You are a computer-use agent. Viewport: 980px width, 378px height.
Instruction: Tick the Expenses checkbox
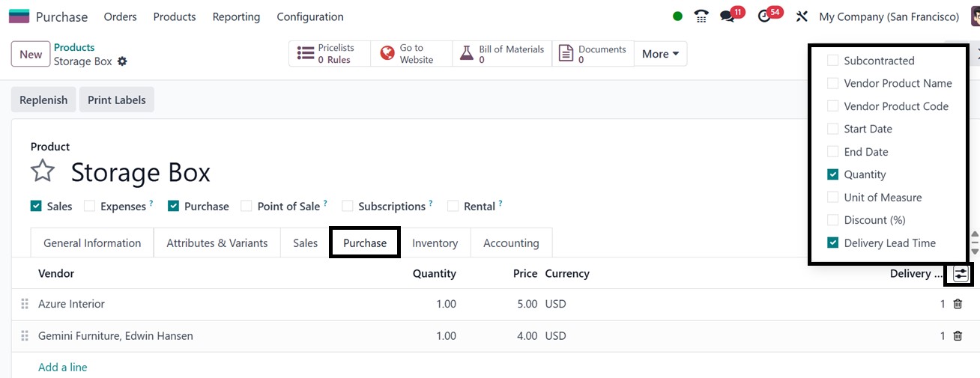[x=90, y=206]
